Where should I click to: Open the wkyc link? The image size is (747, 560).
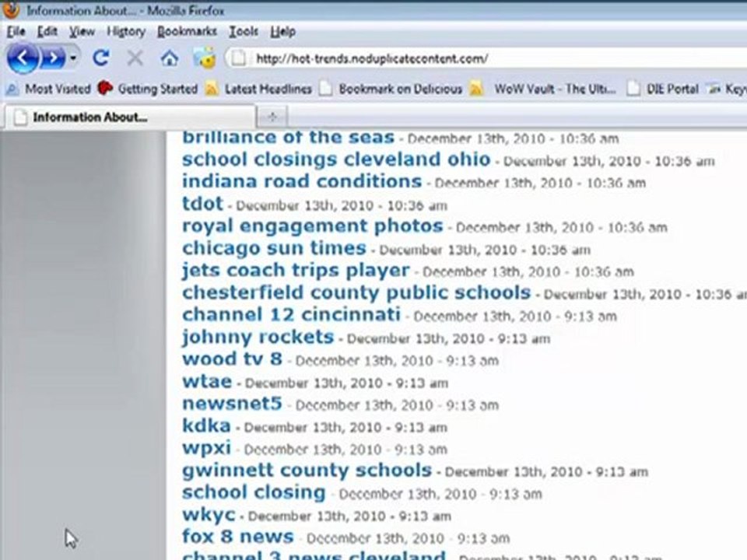tap(209, 515)
